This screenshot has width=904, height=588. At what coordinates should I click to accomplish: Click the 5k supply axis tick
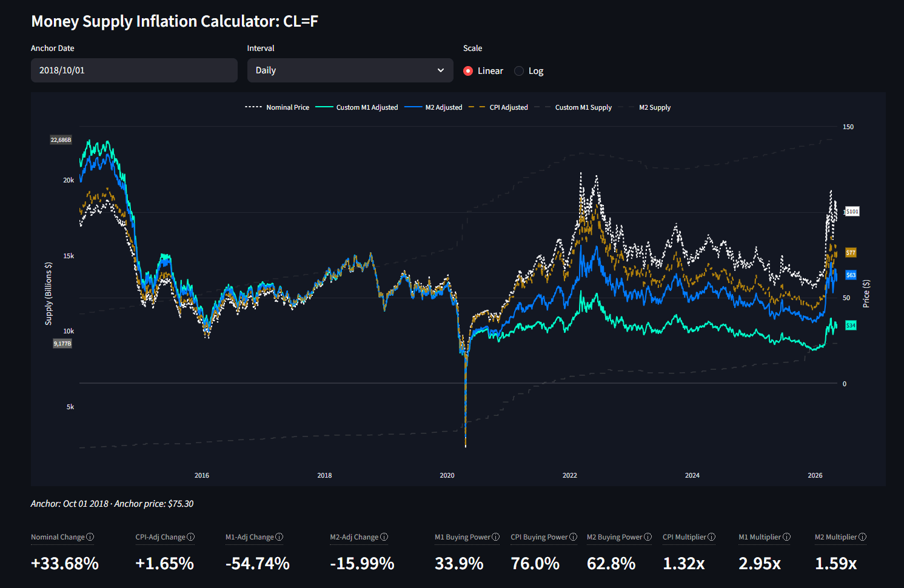[70, 407]
